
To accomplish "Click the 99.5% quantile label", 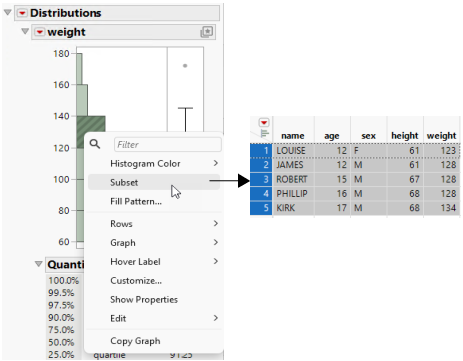I will click(x=61, y=293).
